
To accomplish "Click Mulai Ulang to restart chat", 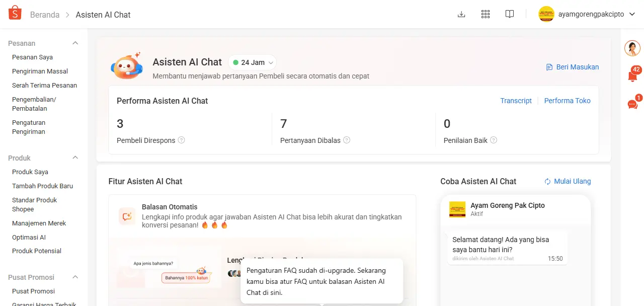I will click(573, 181).
